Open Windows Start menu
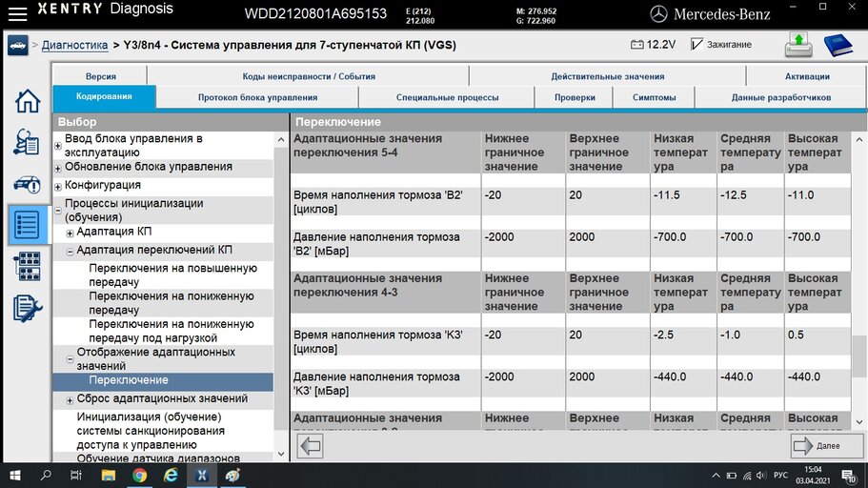 tap(15, 476)
